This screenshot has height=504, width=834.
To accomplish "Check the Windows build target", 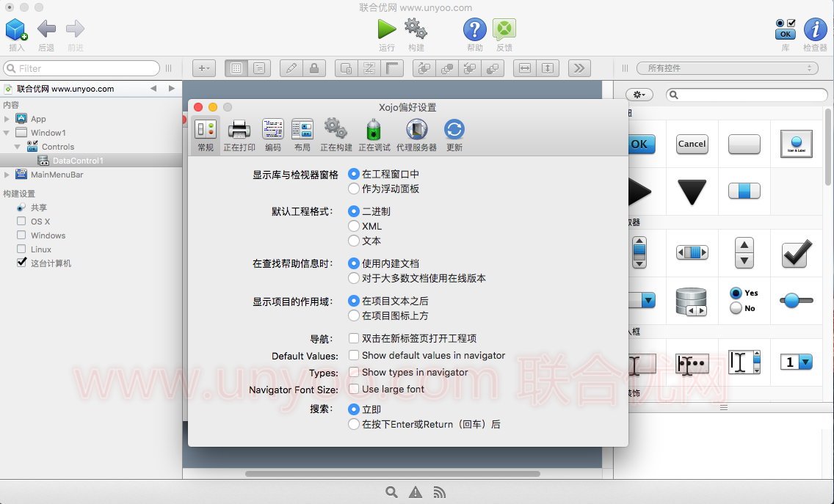I will pos(21,235).
